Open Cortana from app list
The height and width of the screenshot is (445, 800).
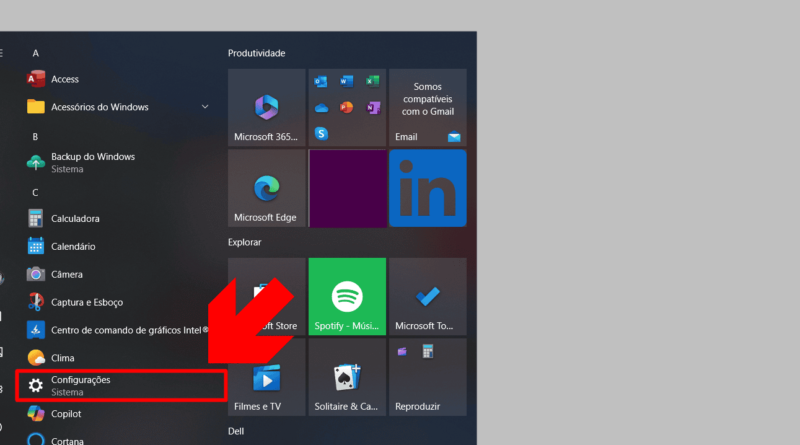[117, 440]
